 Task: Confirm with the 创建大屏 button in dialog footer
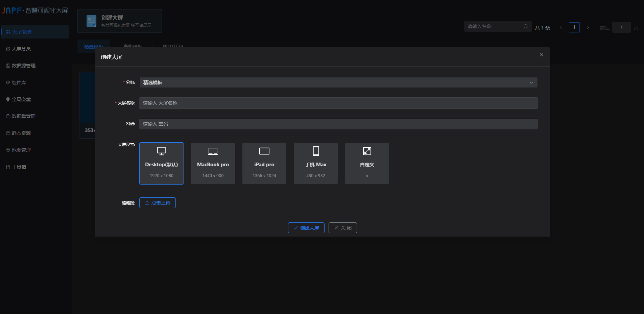click(x=306, y=228)
